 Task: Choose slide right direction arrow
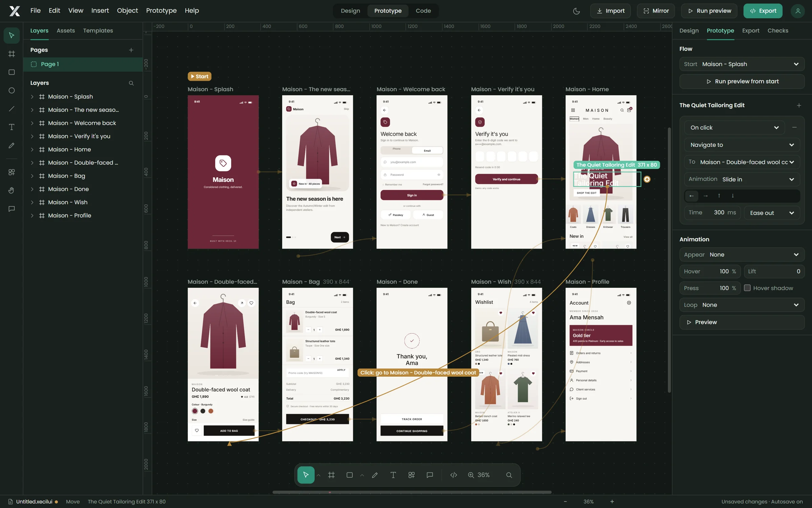[x=705, y=196]
